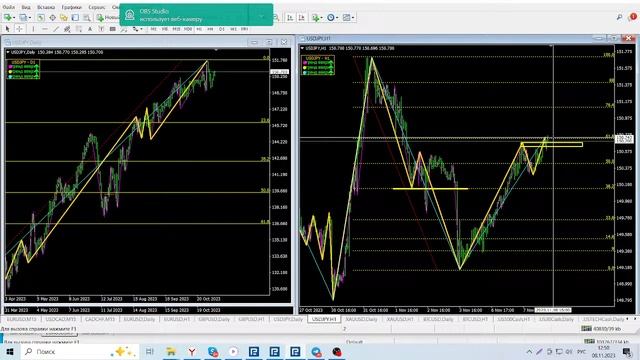This screenshot has width=640, height=360.
Task: Open the red notification badge icon
Action: 633,16
